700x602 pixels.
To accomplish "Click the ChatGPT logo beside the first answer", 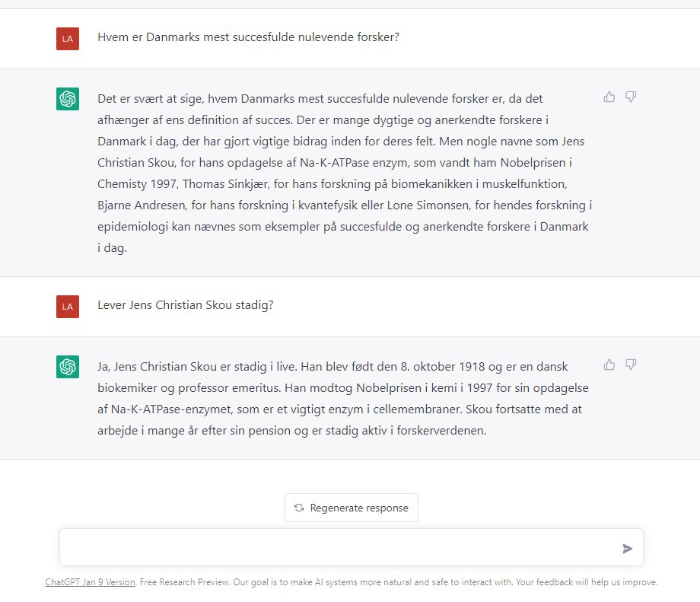I will click(x=68, y=99).
